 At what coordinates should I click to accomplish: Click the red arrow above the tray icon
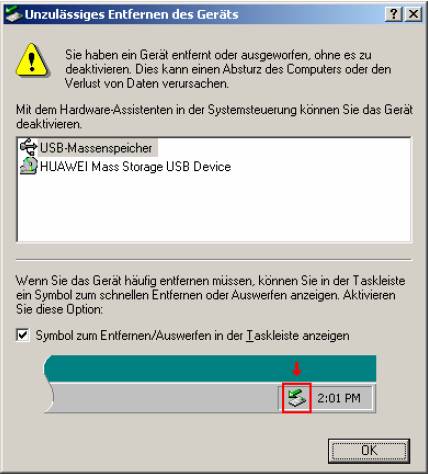point(296,369)
